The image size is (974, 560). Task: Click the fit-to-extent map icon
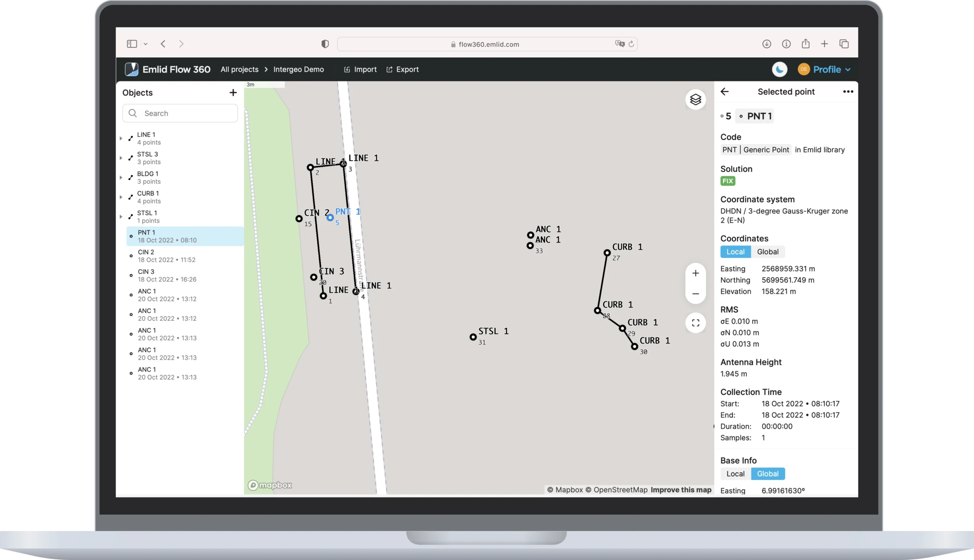point(695,323)
